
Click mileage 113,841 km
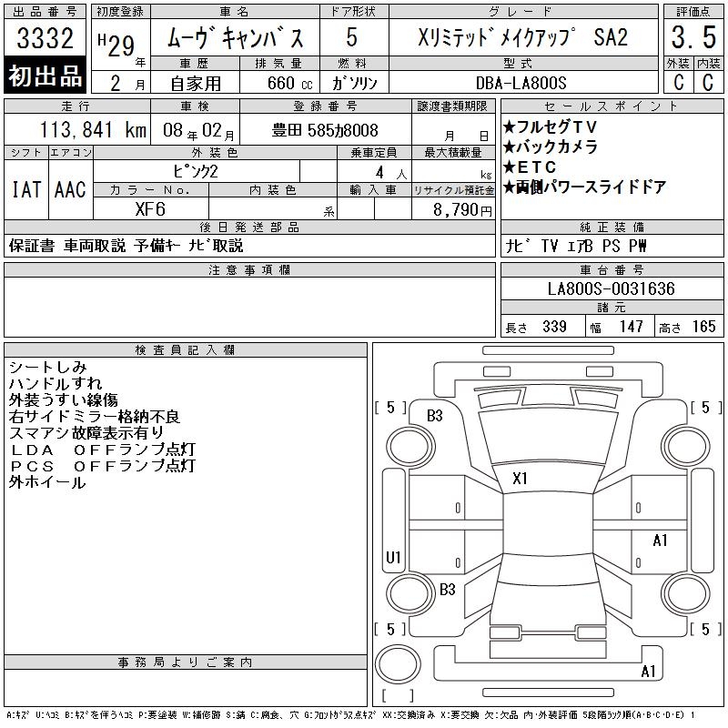(x=93, y=130)
